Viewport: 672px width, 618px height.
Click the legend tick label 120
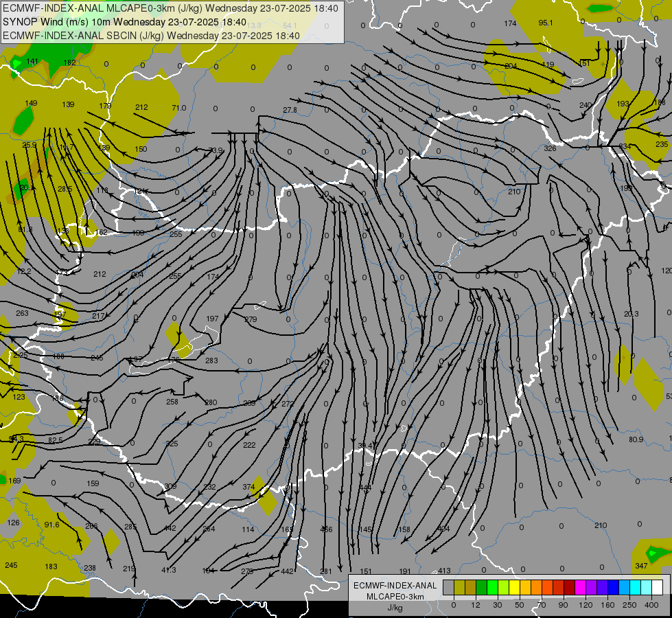[x=586, y=605]
